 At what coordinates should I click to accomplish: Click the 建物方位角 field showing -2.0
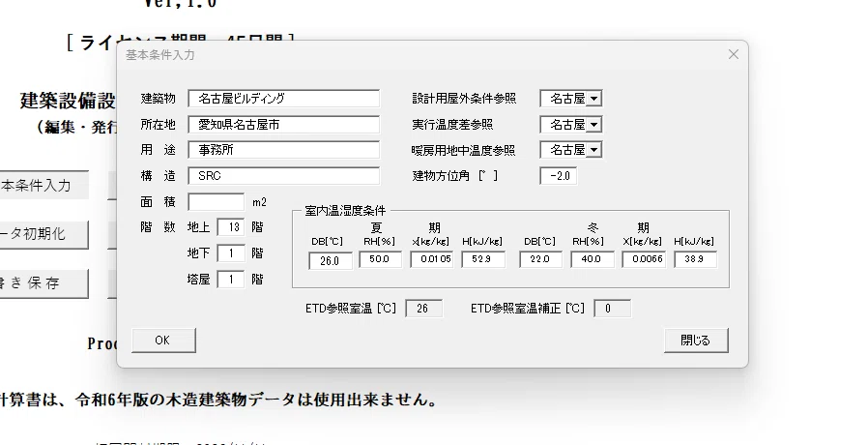(x=559, y=176)
